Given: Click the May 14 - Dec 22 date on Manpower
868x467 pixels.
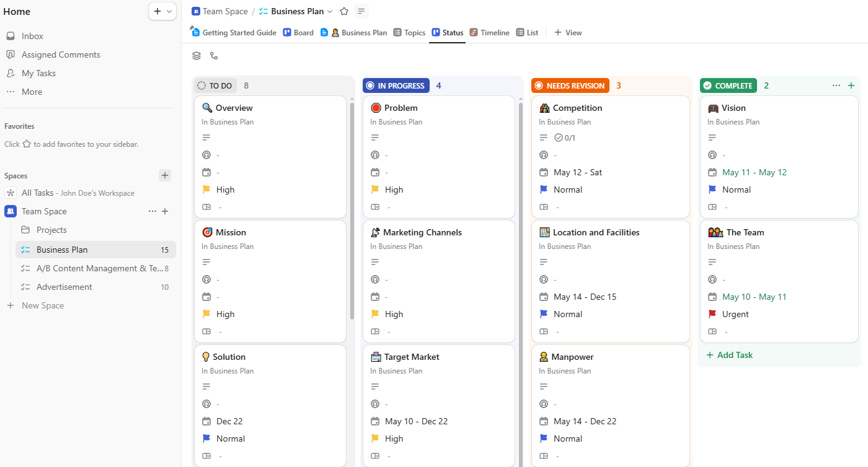Looking at the screenshot, I should click(585, 421).
